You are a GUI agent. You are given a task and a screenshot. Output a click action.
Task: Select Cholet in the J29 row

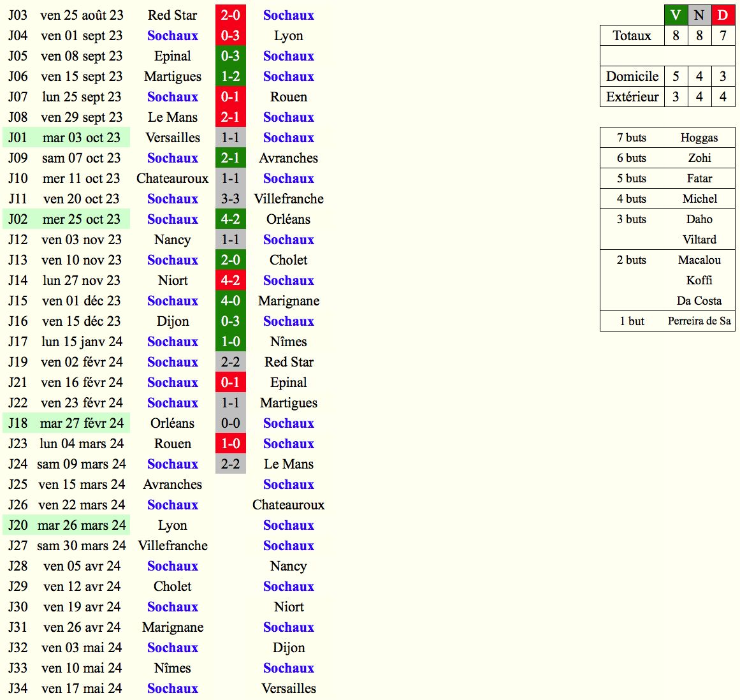173,587
